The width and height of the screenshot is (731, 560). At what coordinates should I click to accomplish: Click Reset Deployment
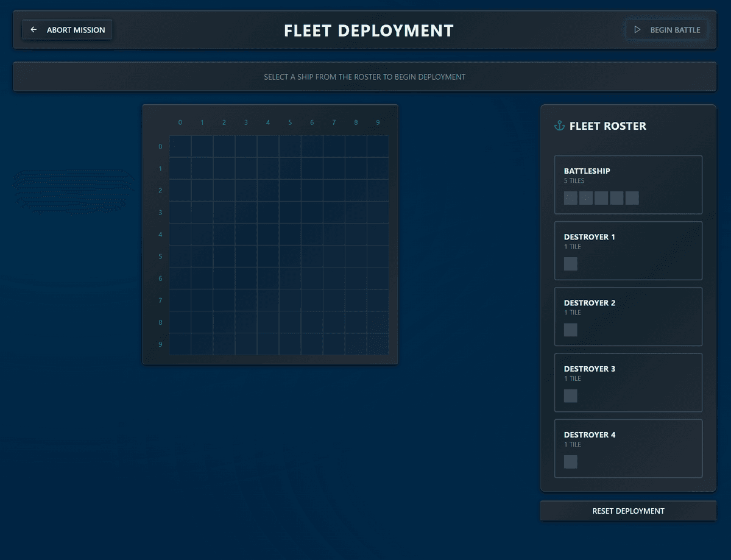pyautogui.click(x=628, y=511)
